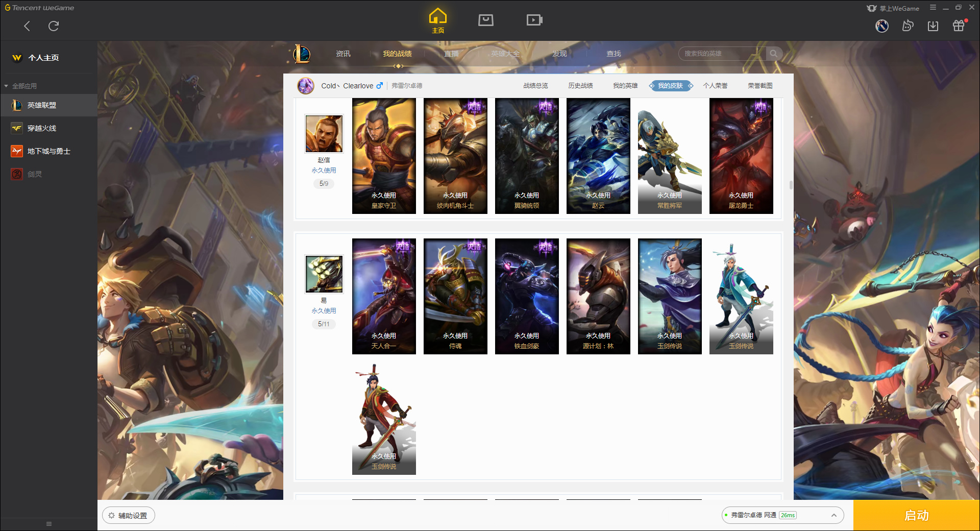This screenshot has width=980, height=531.
Task: Switch to 个人荣誉 sub-tab
Action: tap(715, 86)
